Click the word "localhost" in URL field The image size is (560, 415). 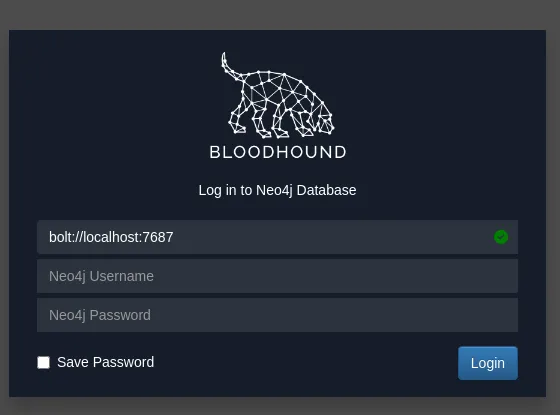111,237
